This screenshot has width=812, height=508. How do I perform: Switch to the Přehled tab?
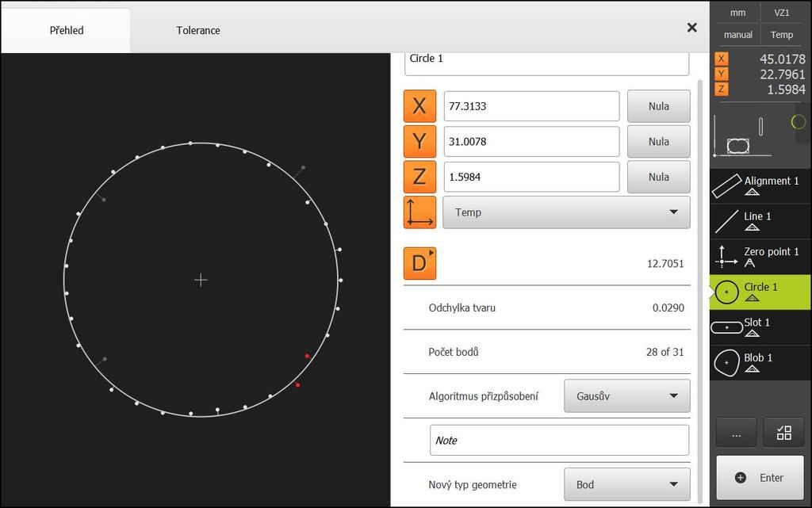(x=67, y=31)
